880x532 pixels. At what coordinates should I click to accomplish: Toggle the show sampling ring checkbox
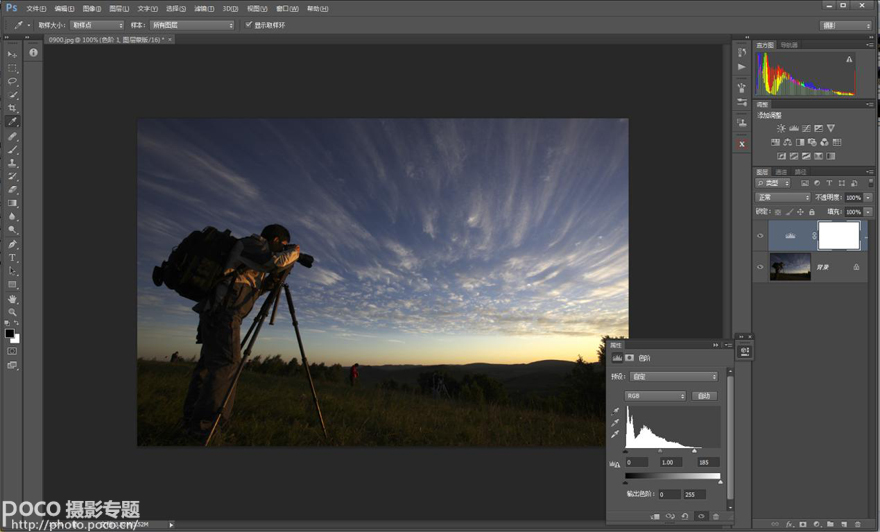tap(249, 25)
